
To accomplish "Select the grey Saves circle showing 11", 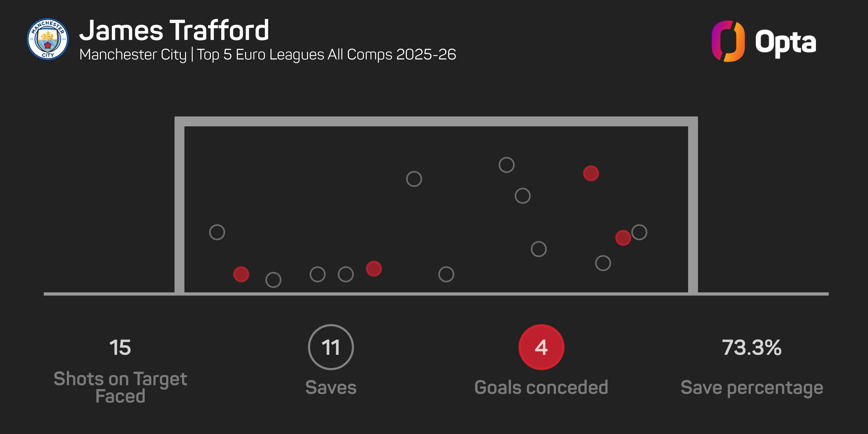I will (x=330, y=347).
